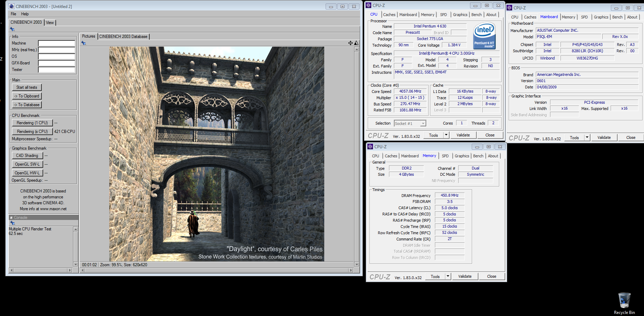Click Validate in CPU tab window
Screen dimensions: 644x316
[x=463, y=135]
